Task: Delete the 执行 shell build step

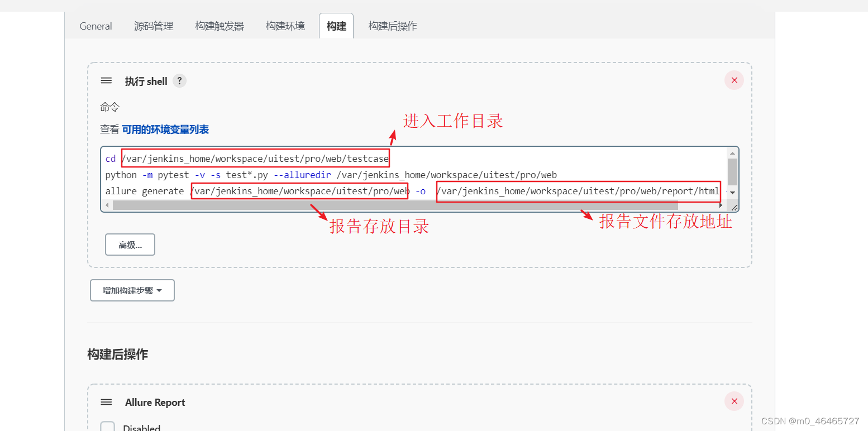Action: [x=734, y=80]
